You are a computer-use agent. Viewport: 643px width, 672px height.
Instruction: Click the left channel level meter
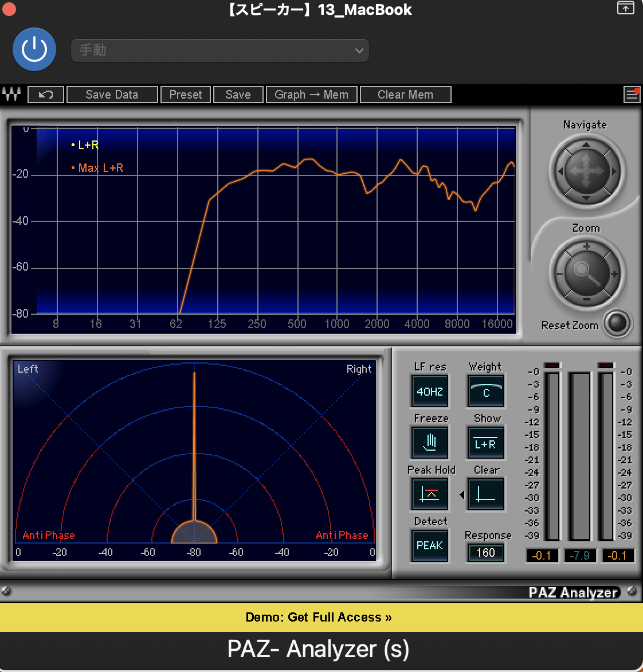pos(552,456)
